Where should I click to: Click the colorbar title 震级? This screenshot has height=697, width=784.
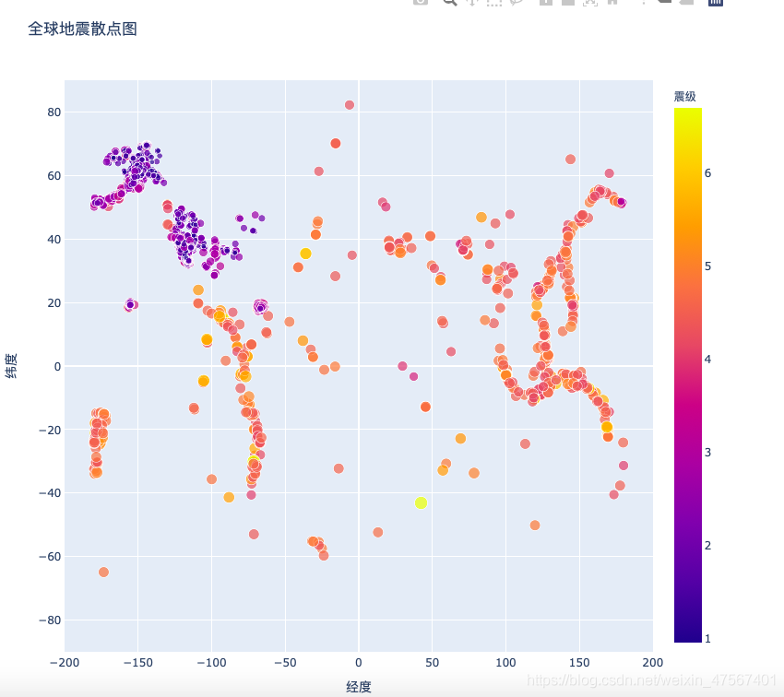coord(685,97)
